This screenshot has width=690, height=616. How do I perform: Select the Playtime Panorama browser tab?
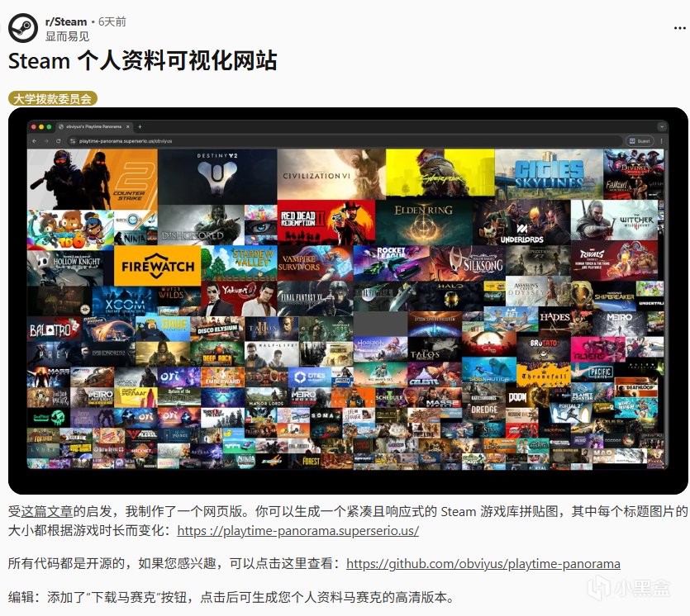[93, 126]
